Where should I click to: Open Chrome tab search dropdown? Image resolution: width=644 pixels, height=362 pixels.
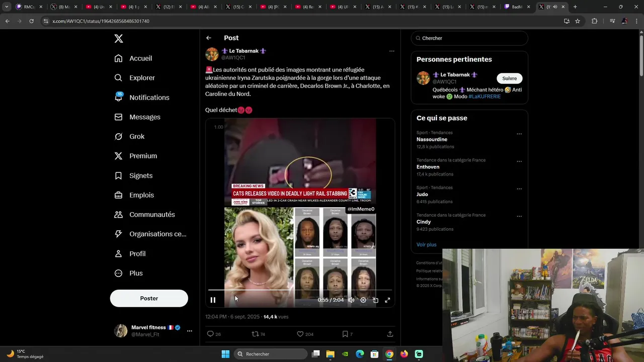tap(6, 7)
